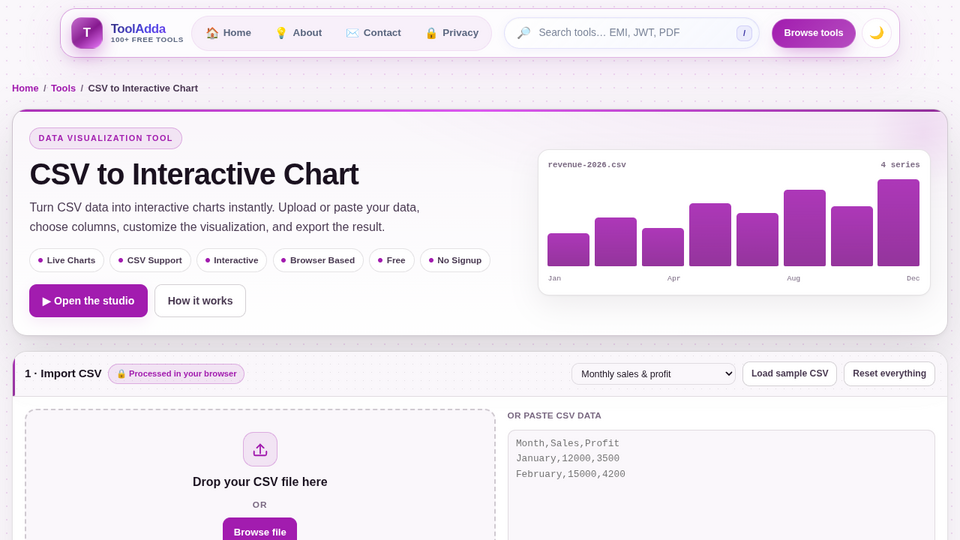Follow the Home breadcrumb link
The height and width of the screenshot is (540, 960).
pos(25,88)
